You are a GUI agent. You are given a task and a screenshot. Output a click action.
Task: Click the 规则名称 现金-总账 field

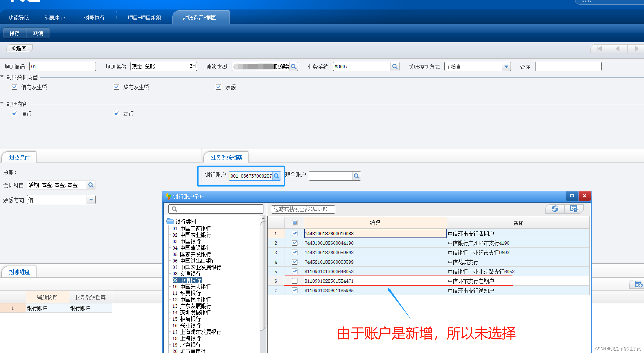[164, 67]
